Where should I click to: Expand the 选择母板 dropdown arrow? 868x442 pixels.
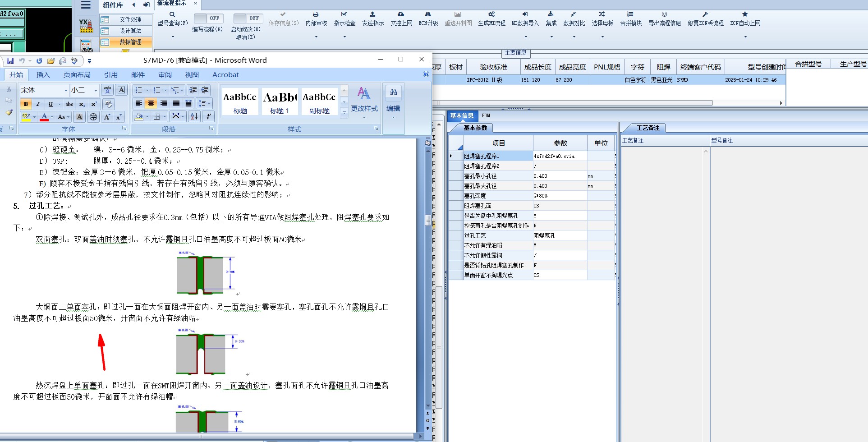pos(602,37)
